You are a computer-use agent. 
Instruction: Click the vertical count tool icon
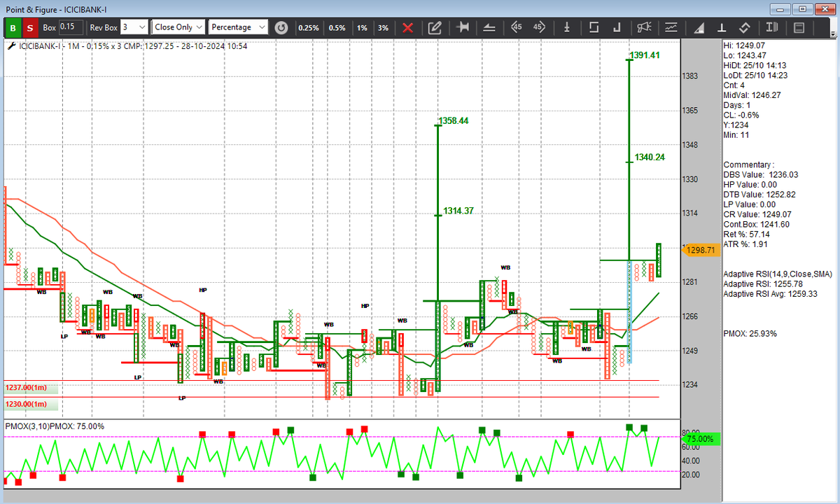[x=567, y=28]
